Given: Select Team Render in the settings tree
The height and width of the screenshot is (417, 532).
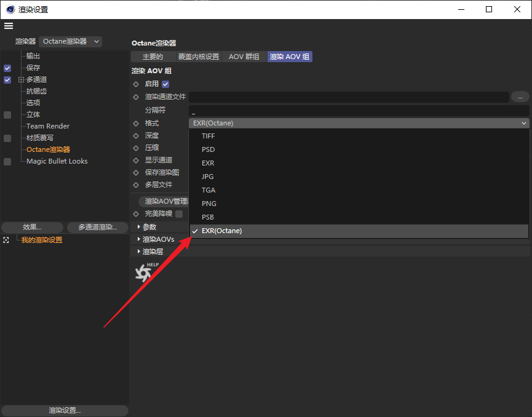Looking at the screenshot, I should tap(48, 126).
